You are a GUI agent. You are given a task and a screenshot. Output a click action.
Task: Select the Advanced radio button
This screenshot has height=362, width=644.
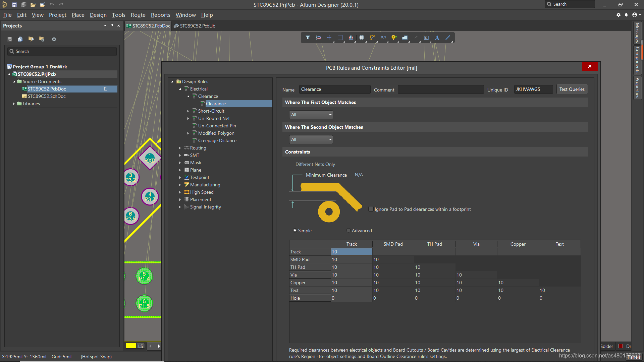coord(348,231)
